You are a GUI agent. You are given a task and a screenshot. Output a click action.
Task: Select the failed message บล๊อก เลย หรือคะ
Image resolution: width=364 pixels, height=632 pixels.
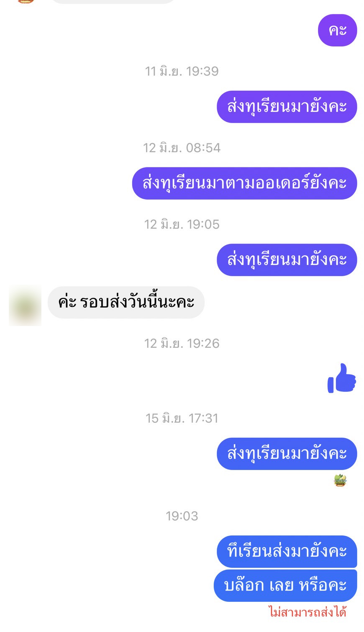click(285, 585)
